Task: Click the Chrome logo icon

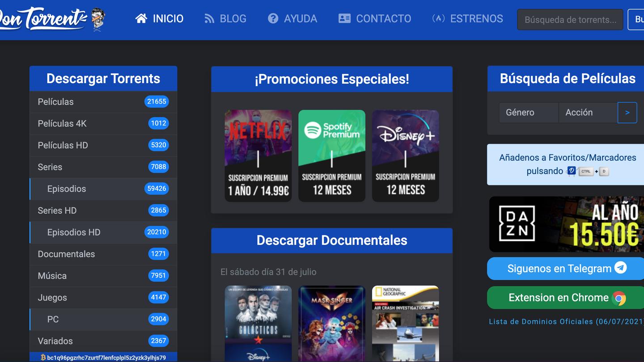Action: coord(619,298)
